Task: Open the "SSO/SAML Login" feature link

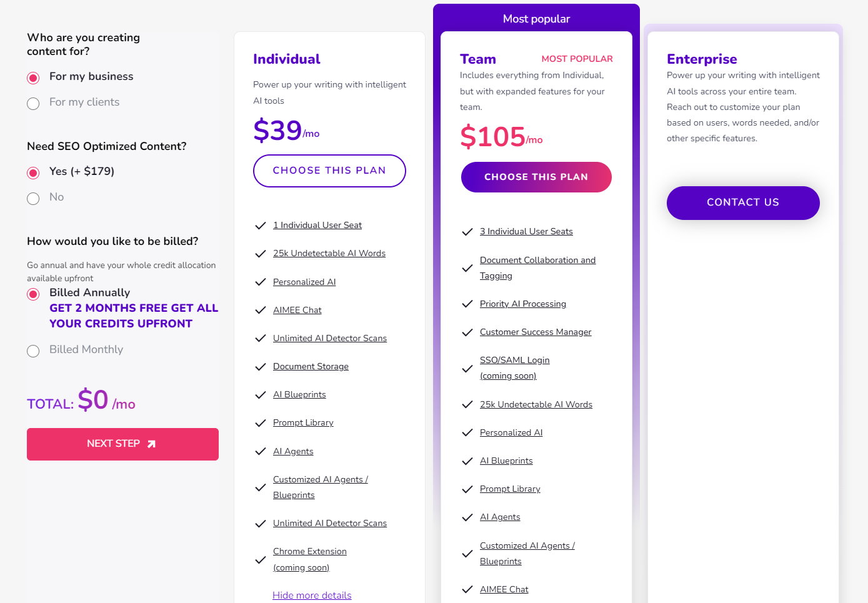Action: point(514,360)
